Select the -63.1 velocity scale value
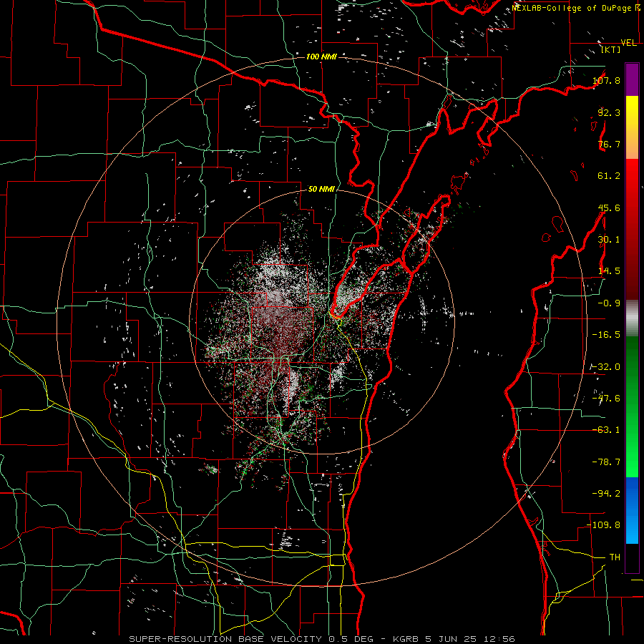The height and width of the screenshot is (644, 644). point(606,430)
